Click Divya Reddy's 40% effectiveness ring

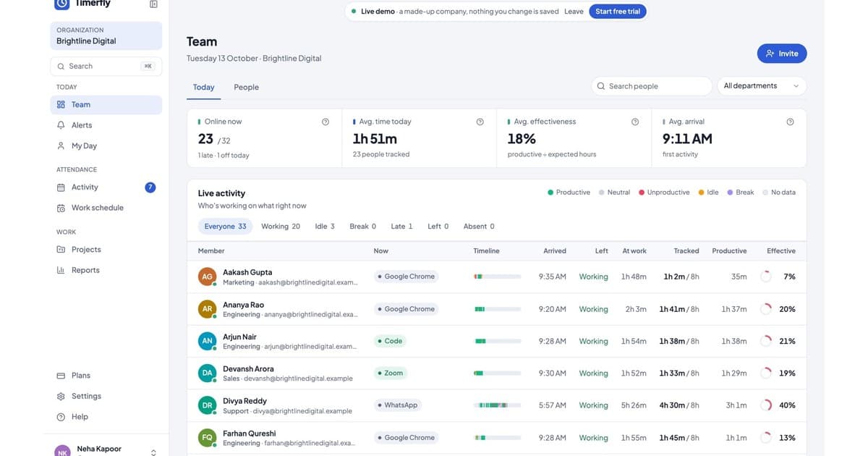tap(766, 405)
